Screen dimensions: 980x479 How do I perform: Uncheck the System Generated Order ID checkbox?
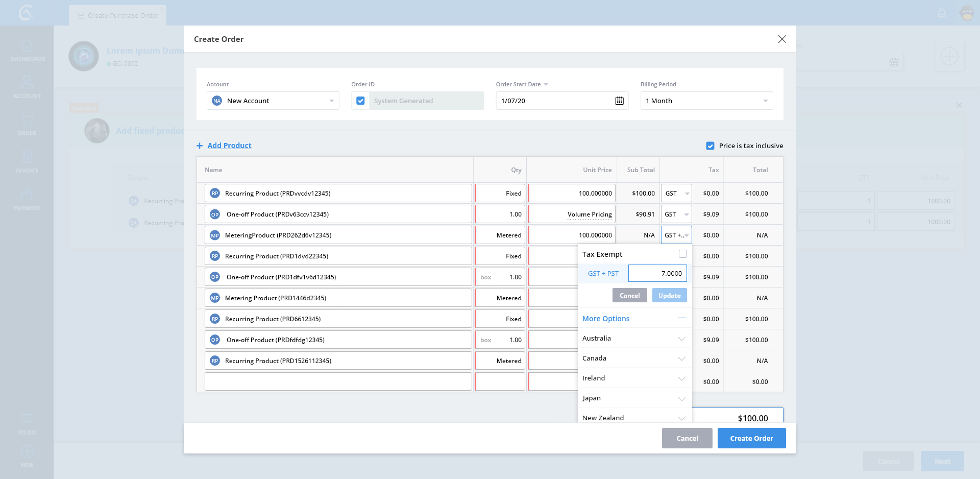(x=360, y=101)
